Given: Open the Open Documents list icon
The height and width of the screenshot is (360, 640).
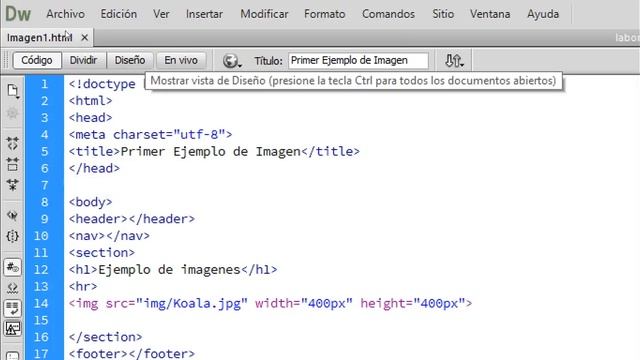Looking at the screenshot, I should click(12, 91).
